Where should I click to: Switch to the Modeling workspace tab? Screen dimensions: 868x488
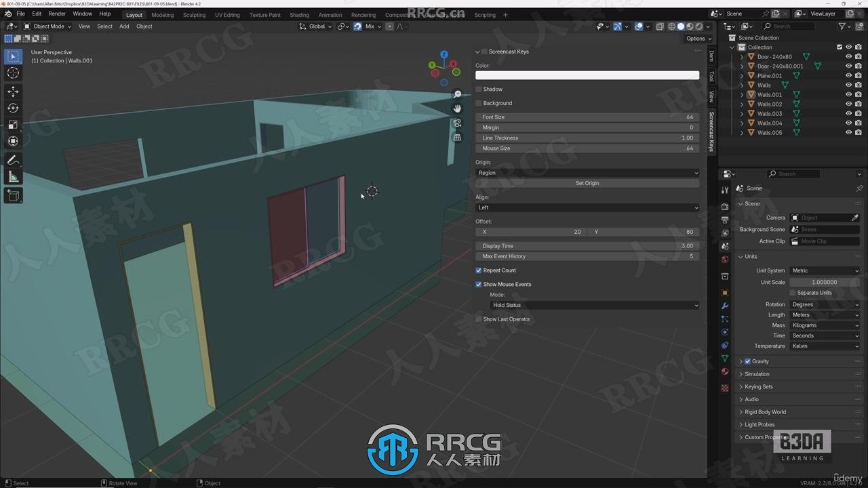162,15
